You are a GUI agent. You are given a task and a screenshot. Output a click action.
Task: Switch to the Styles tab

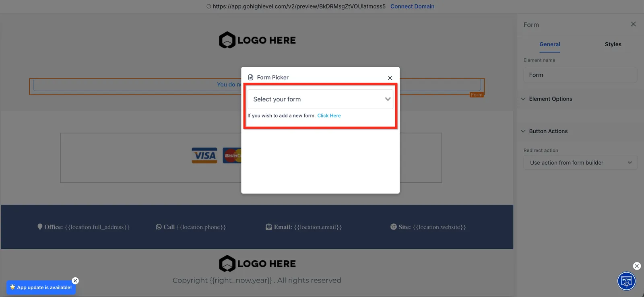pos(613,44)
